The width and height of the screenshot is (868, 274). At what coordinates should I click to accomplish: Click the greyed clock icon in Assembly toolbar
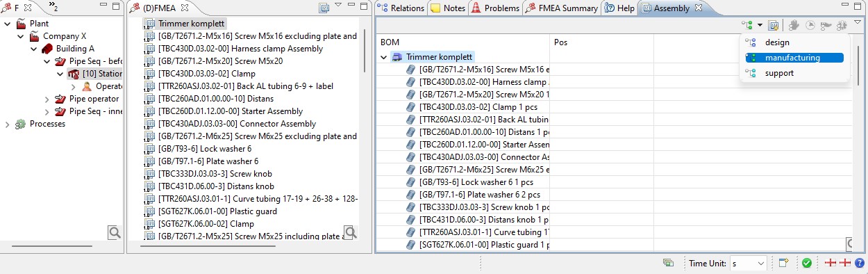pos(810,26)
